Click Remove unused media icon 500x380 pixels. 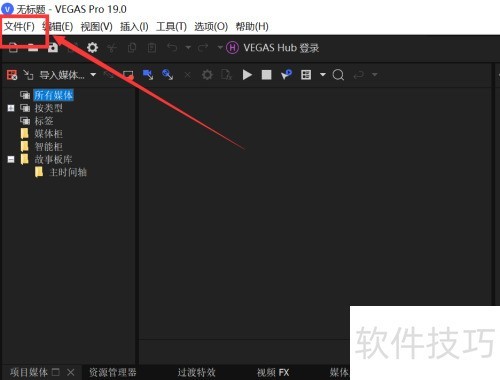coord(12,75)
